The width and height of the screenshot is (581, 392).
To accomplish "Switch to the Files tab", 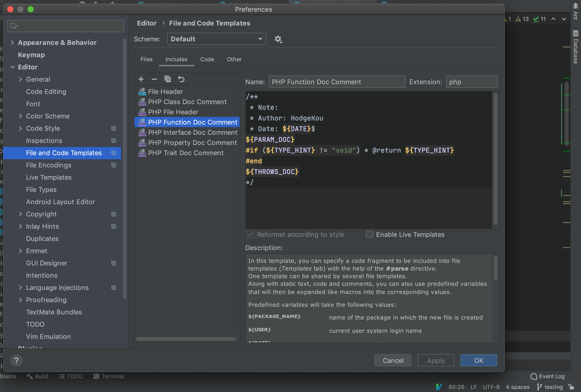I will coord(146,59).
